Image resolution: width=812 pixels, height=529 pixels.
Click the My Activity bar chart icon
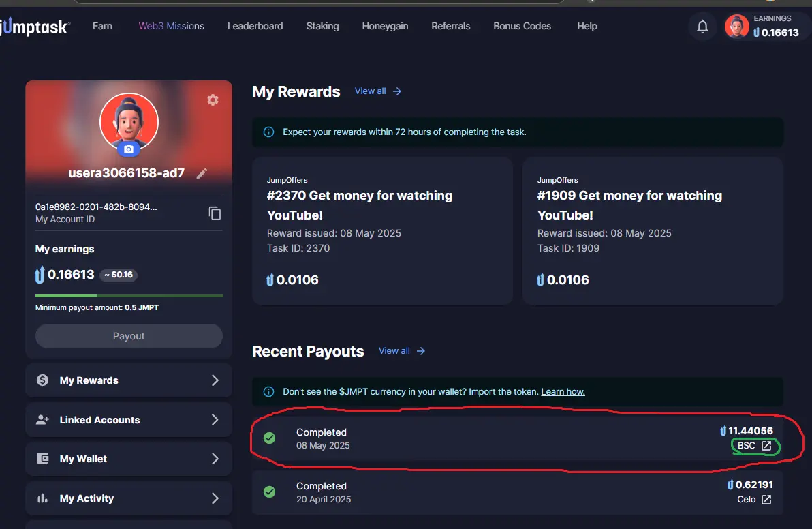coord(42,498)
